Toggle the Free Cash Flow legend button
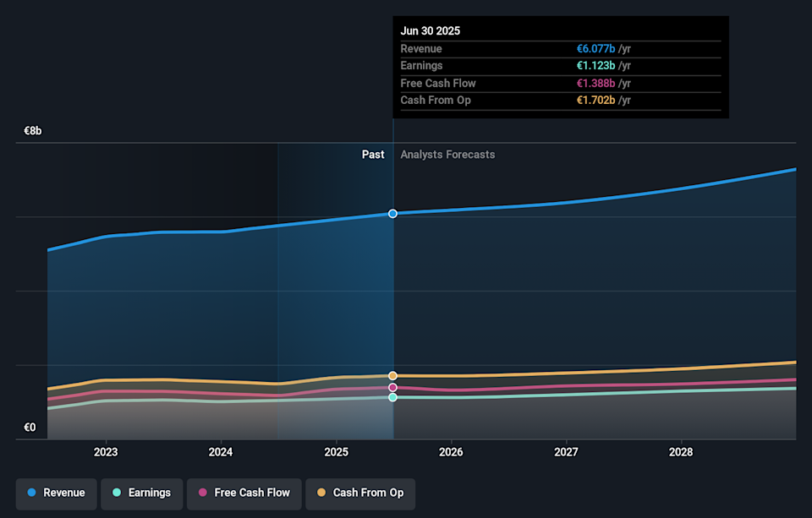812x518 pixels. (x=244, y=493)
